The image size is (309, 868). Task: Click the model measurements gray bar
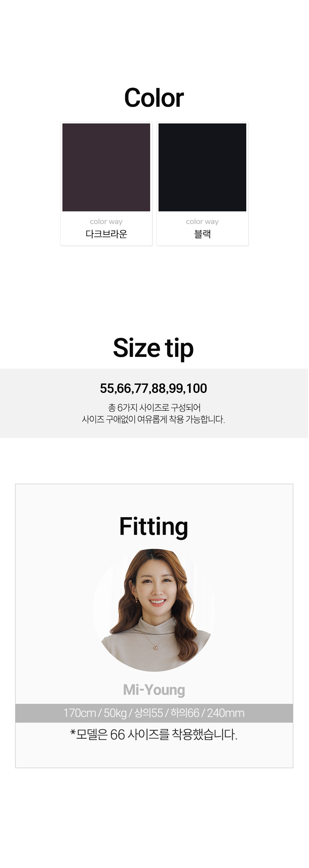point(154,713)
